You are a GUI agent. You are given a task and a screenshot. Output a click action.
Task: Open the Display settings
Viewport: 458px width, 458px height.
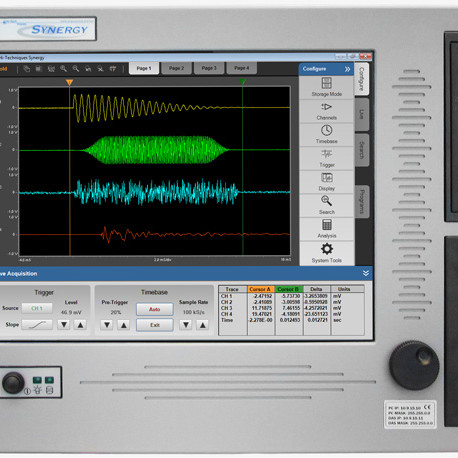click(x=326, y=182)
